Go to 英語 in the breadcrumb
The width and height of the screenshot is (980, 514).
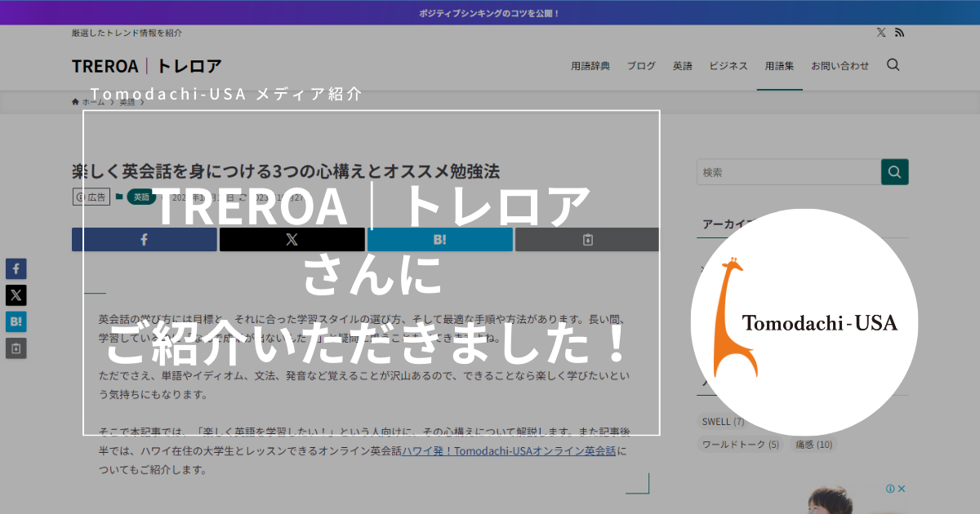(127, 102)
